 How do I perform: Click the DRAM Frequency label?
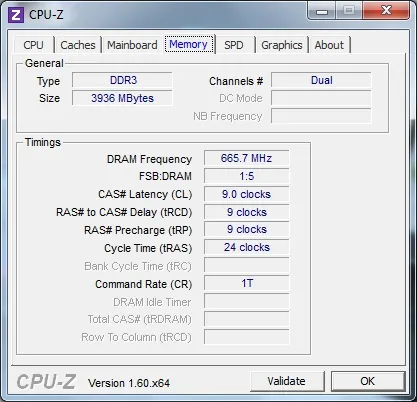click(x=149, y=159)
